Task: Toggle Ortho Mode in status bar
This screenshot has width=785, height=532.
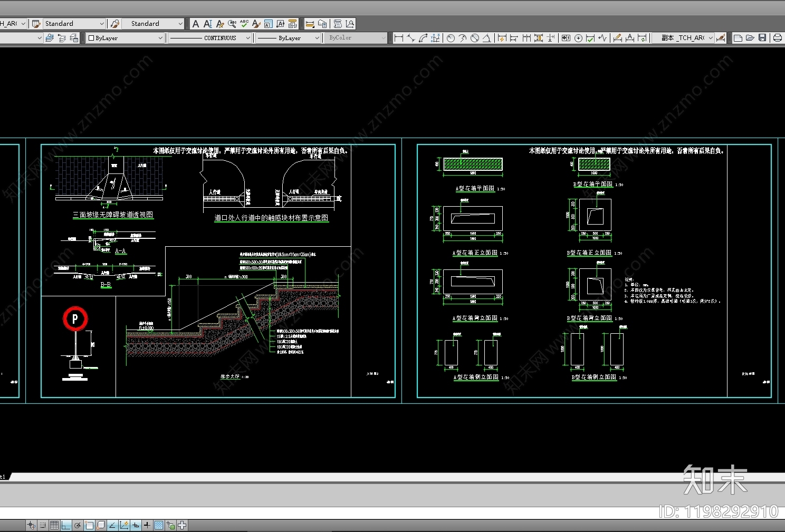Action: point(66,525)
